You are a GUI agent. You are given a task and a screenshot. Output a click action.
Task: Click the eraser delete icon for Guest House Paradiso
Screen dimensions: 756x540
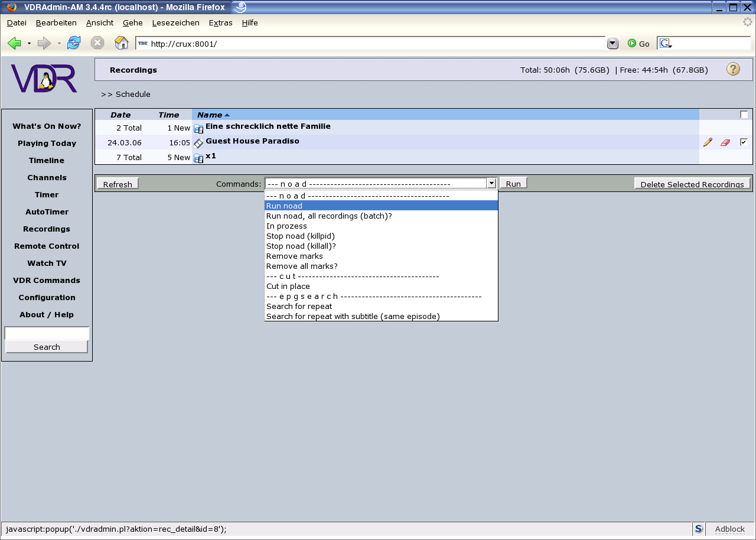click(725, 142)
